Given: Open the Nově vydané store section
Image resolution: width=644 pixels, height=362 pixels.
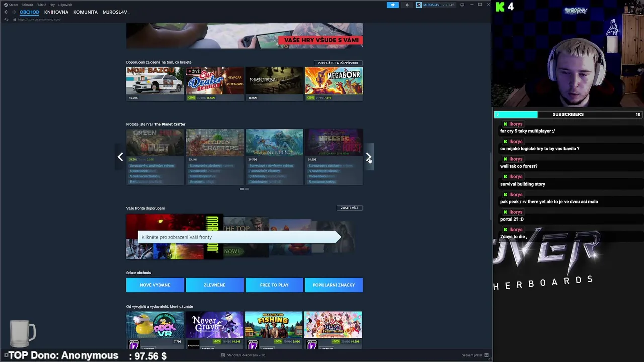Looking at the screenshot, I should click(x=155, y=285).
